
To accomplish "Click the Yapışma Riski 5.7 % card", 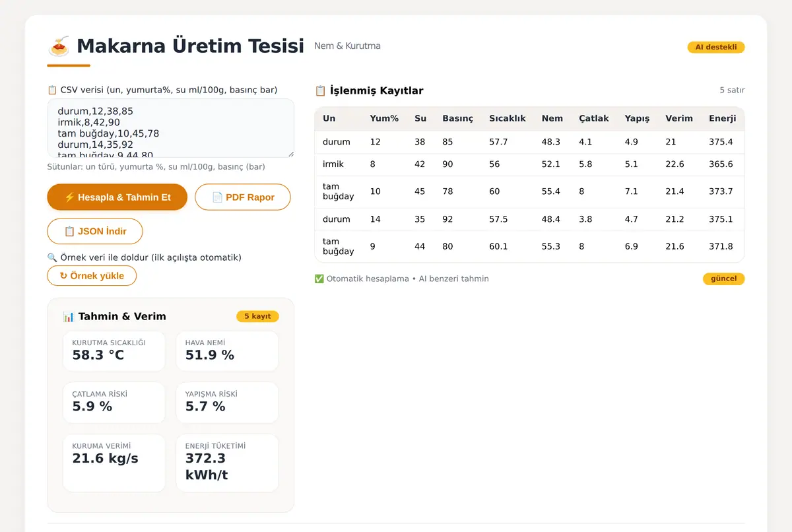I will 227,403.
